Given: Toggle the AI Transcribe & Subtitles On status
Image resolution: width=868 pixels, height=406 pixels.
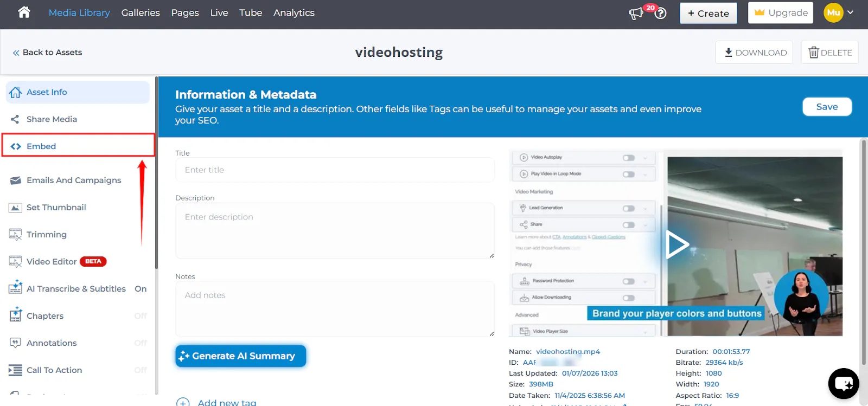Looking at the screenshot, I should pyautogui.click(x=141, y=289).
